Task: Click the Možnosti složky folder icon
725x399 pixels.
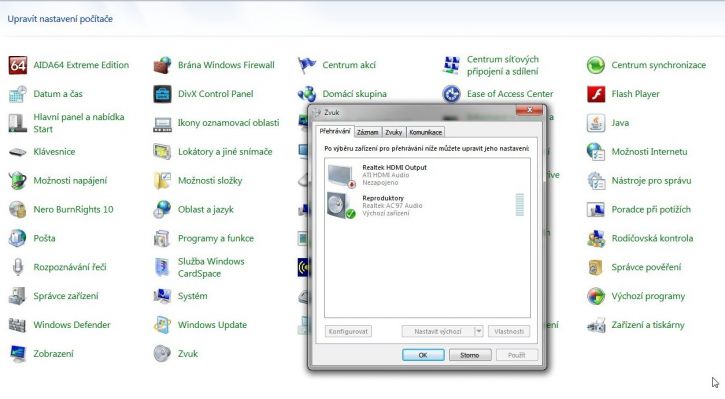Action: pos(162,181)
